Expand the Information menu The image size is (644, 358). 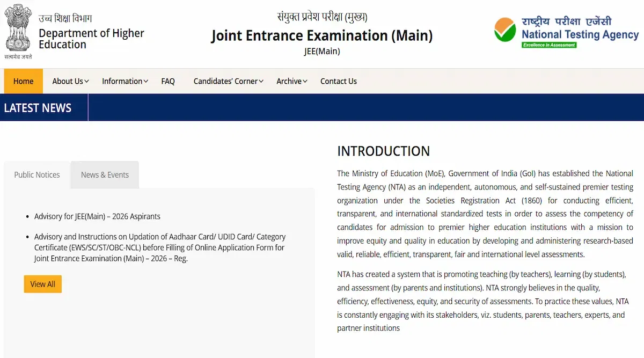tap(126, 81)
